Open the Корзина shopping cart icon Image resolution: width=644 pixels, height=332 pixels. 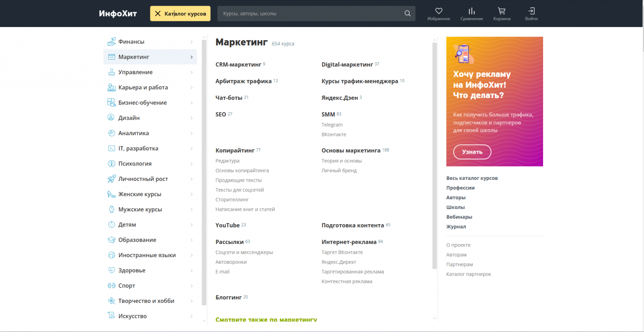point(501,11)
